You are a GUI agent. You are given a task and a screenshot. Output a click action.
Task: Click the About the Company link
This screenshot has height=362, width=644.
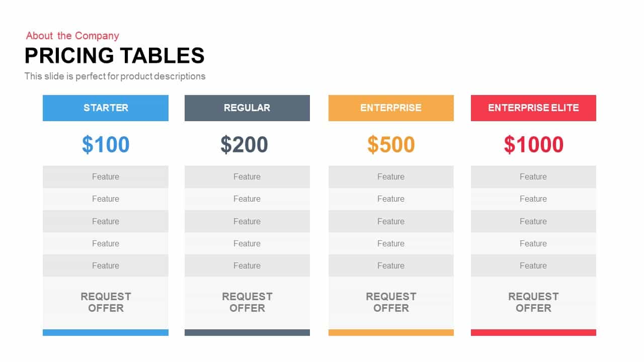[72, 36]
